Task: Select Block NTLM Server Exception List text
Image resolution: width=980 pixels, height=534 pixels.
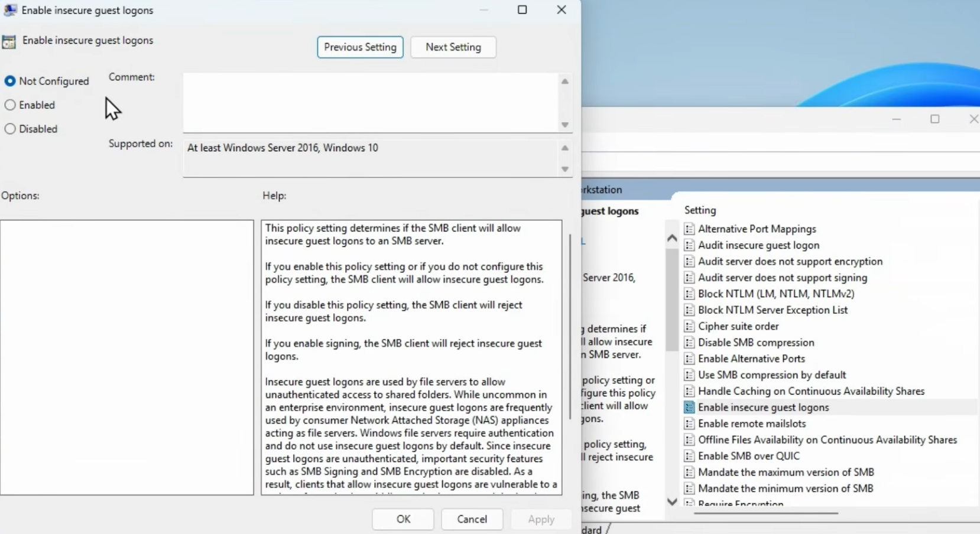Action: (x=773, y=310)
